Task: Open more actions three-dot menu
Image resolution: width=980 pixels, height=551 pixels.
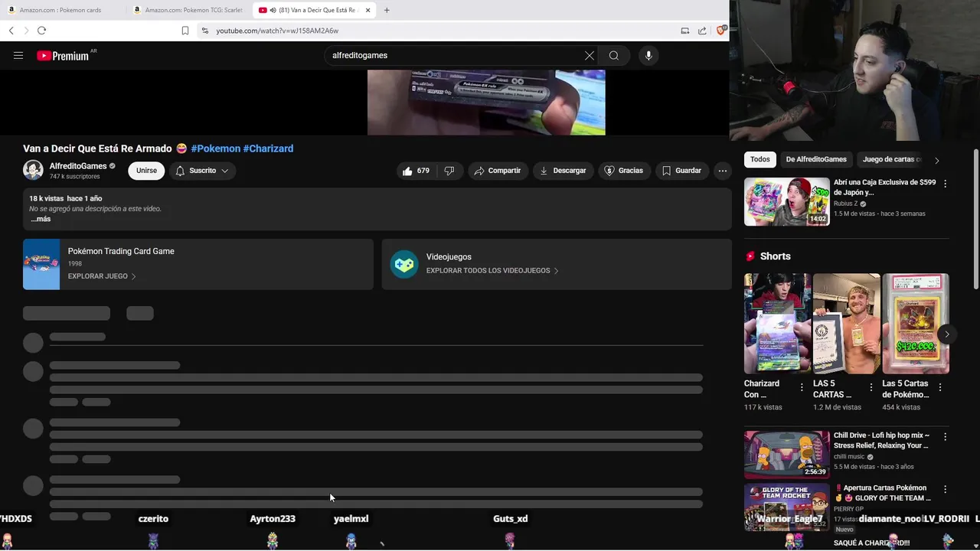Action: 723,171
